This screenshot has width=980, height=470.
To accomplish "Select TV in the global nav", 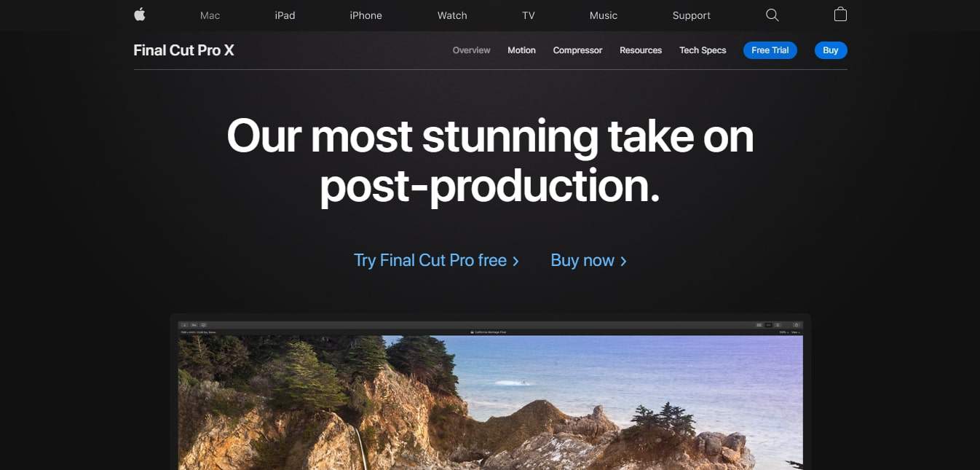I will 529,15.
